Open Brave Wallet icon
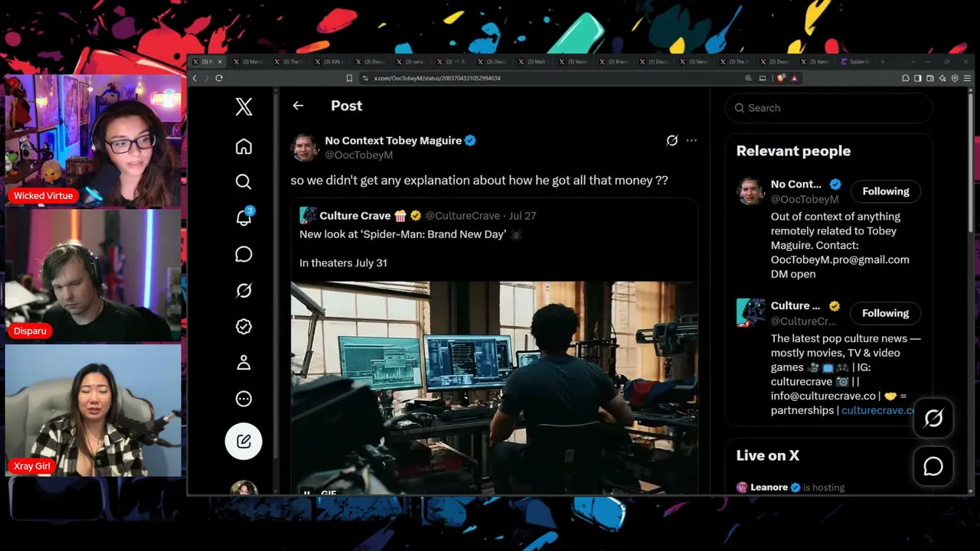980x551 pixels. pyautogui.click(x=930, y=78)
